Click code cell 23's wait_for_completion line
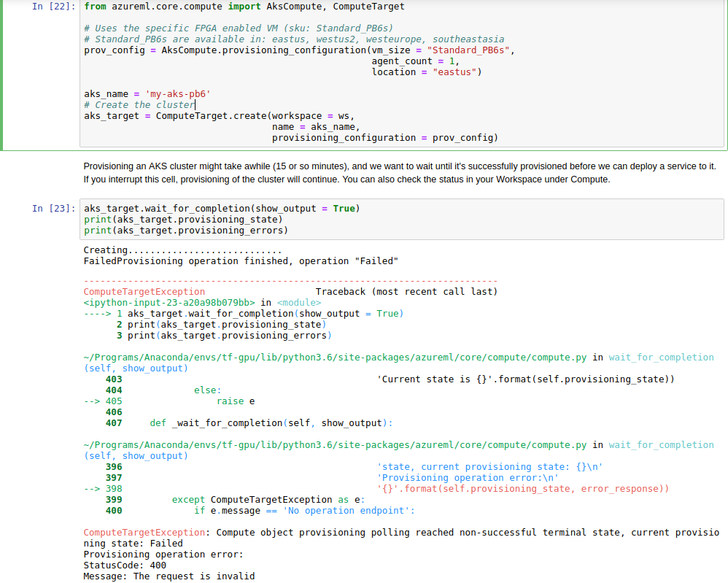This screenshot has height=583, width=728. pos(222,209)
